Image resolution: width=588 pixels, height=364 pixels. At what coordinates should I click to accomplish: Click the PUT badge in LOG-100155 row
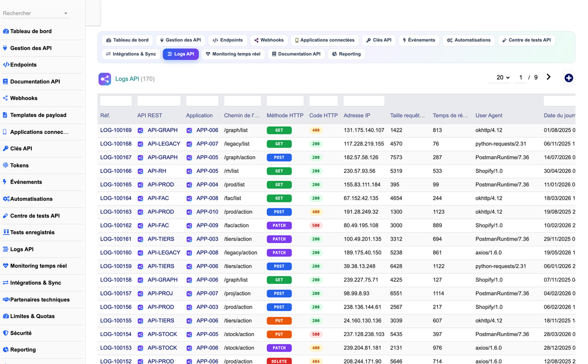click(x=279, y=321)
